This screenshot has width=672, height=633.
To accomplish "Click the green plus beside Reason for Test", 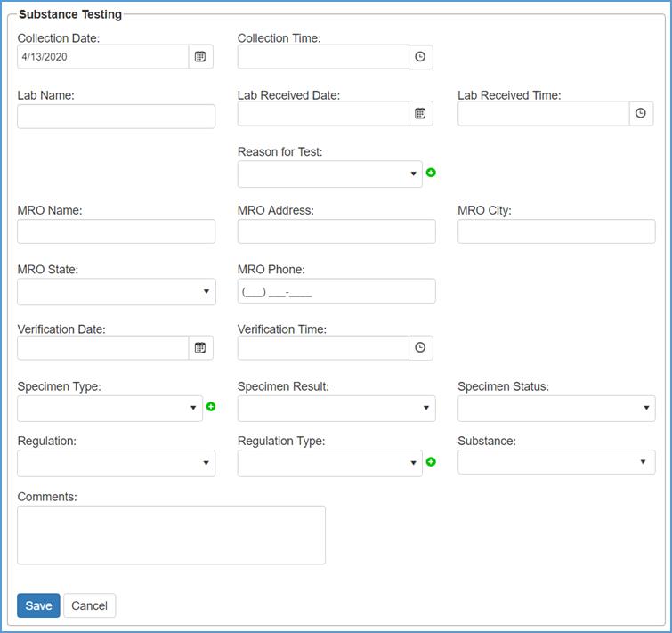I will click(431, 173).
